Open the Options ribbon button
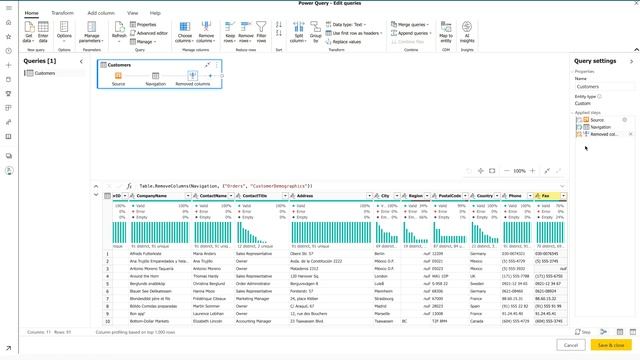Screen dimensions: 640x360 (64, 32)
